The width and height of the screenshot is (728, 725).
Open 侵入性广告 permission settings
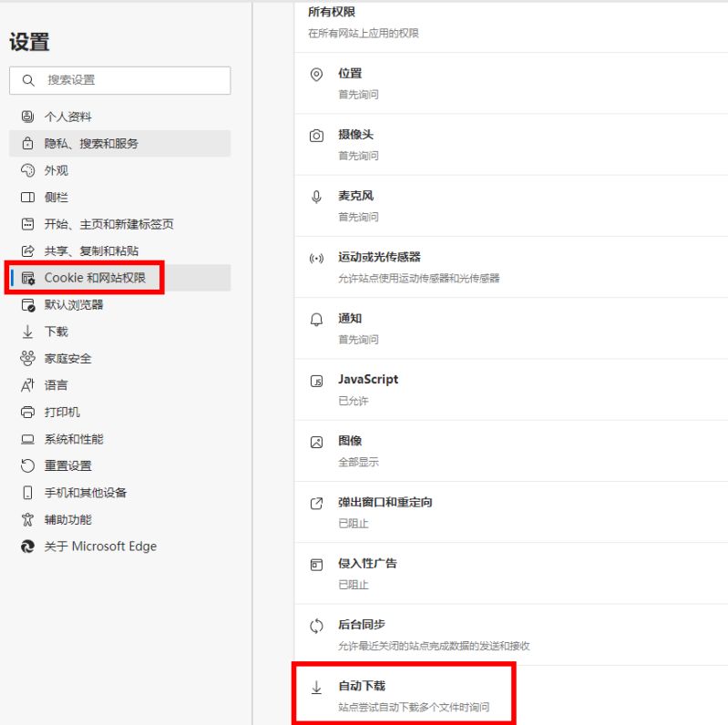click(x=511, y=574)
